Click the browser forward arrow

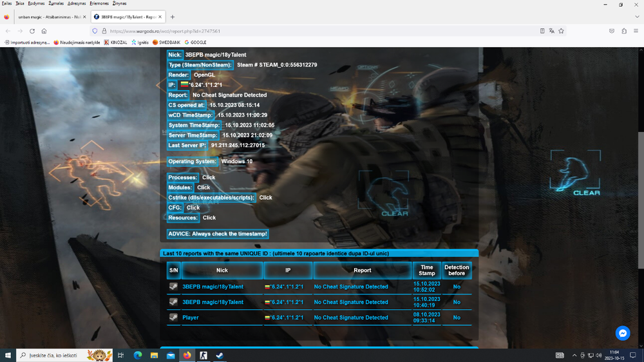coord(20,31)
